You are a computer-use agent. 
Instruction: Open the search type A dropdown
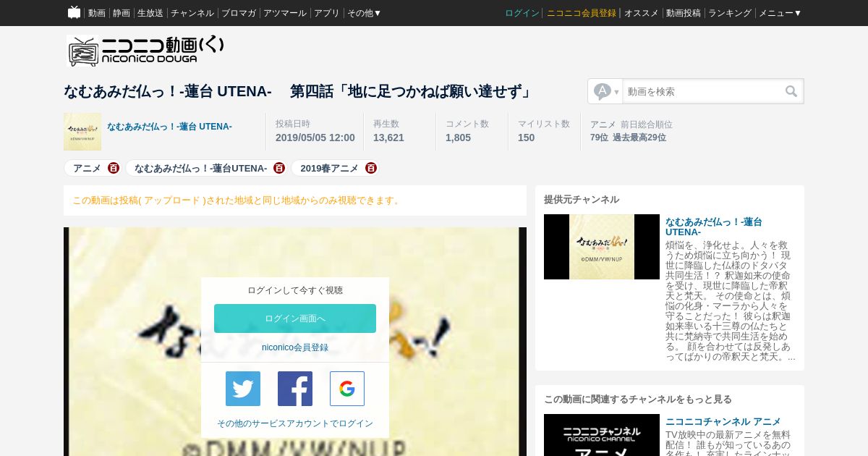point(605,91)
